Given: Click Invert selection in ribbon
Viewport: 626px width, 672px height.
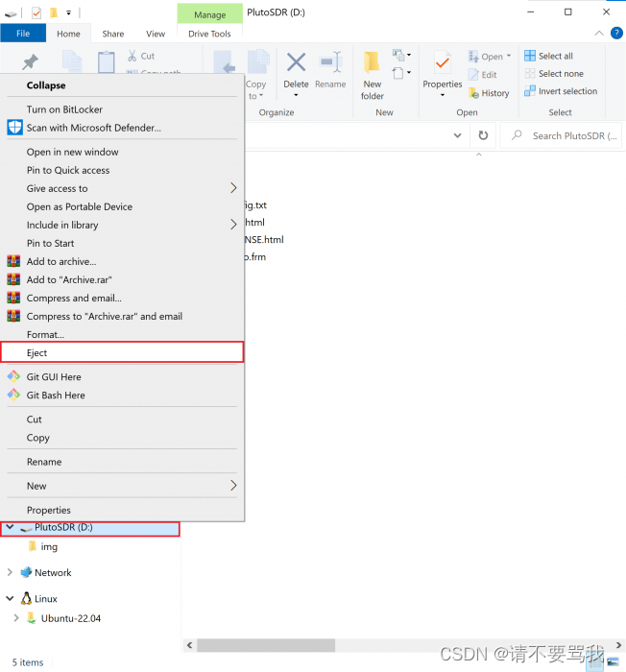Looking at the screenshot, I should (561, 91).
